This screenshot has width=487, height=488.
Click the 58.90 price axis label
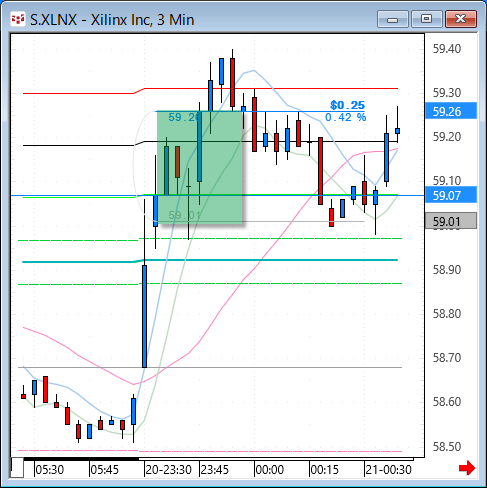[x=447, y=270]
